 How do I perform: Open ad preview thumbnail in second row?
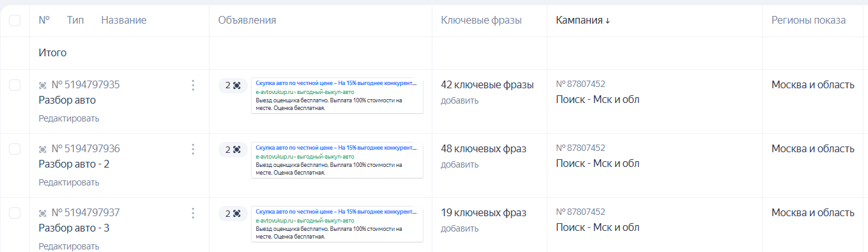(x=337, y=160)
